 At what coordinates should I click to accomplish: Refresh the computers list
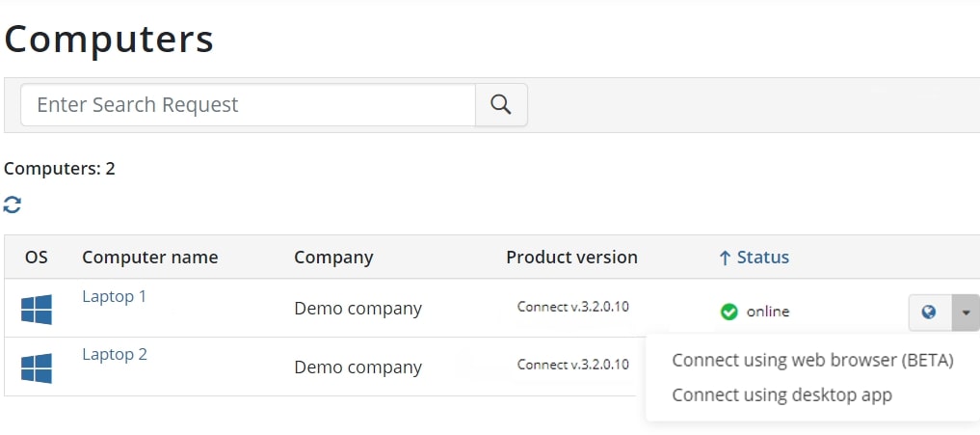tap(12, 204)
